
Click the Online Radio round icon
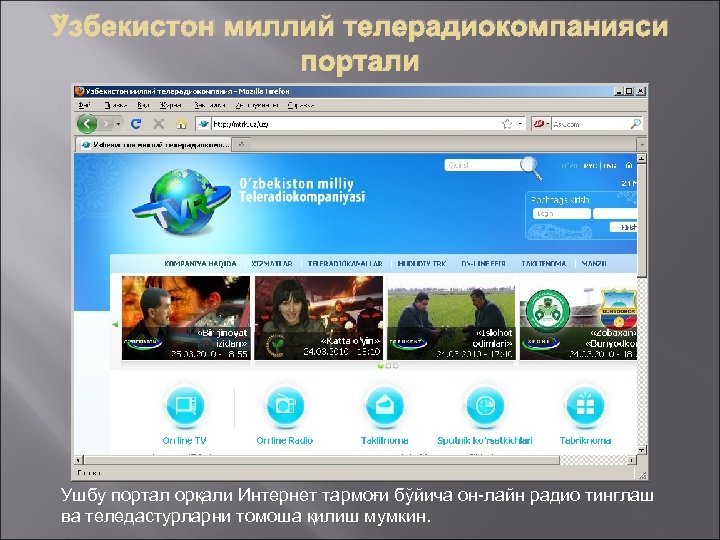pos(285,406)
